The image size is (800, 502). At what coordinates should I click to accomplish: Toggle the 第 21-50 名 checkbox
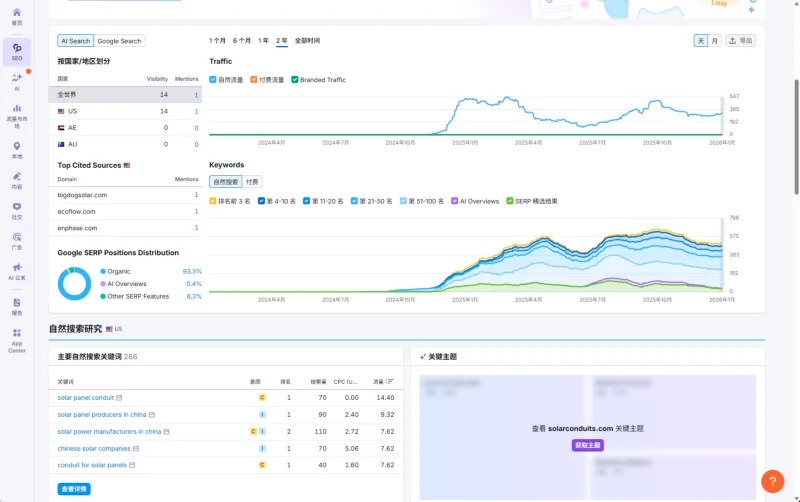[354, 201]
